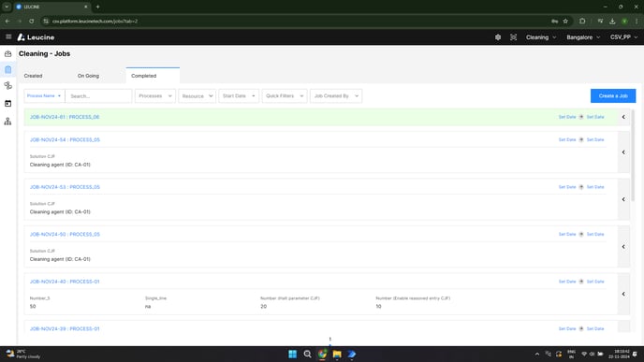Open File Explorer from the taskbar
The image size is (644, 362).
point(337,355)
